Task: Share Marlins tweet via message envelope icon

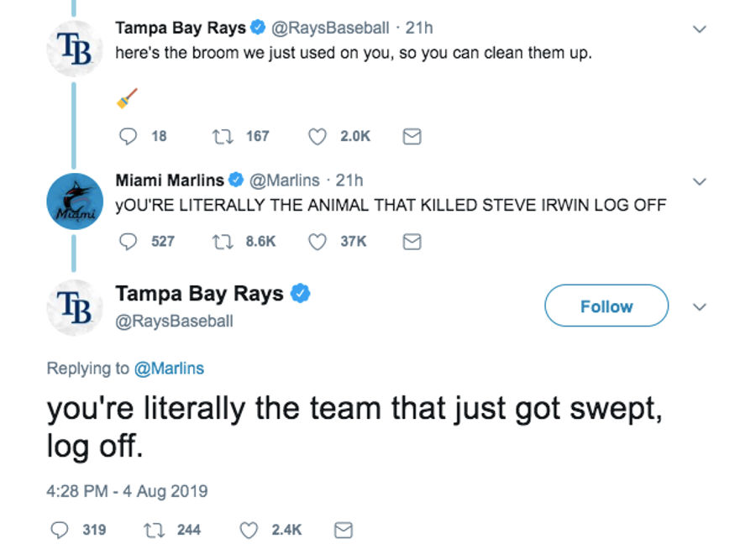Action: [412, 242]
